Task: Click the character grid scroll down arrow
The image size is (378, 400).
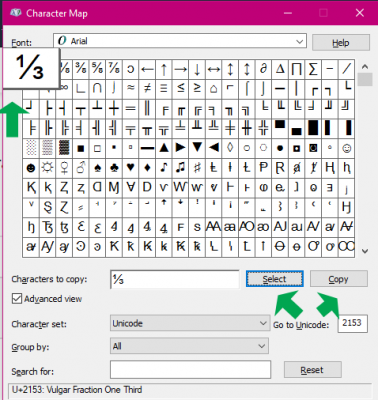Action: (365, 251)
